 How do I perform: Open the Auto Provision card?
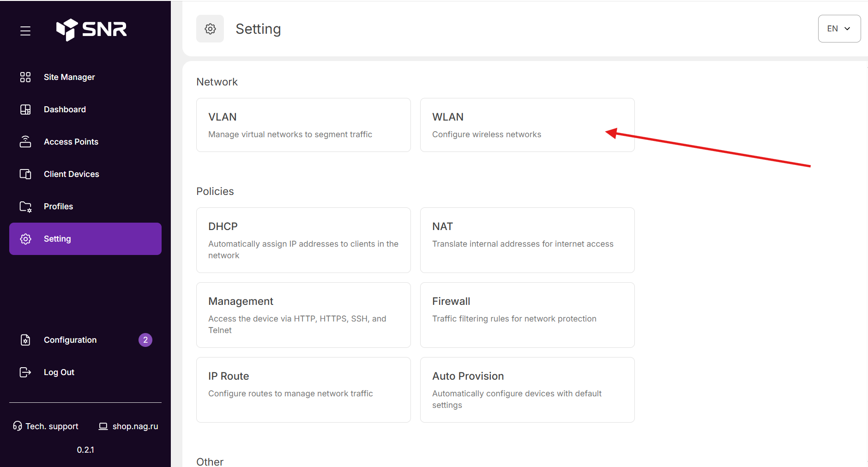527,390
